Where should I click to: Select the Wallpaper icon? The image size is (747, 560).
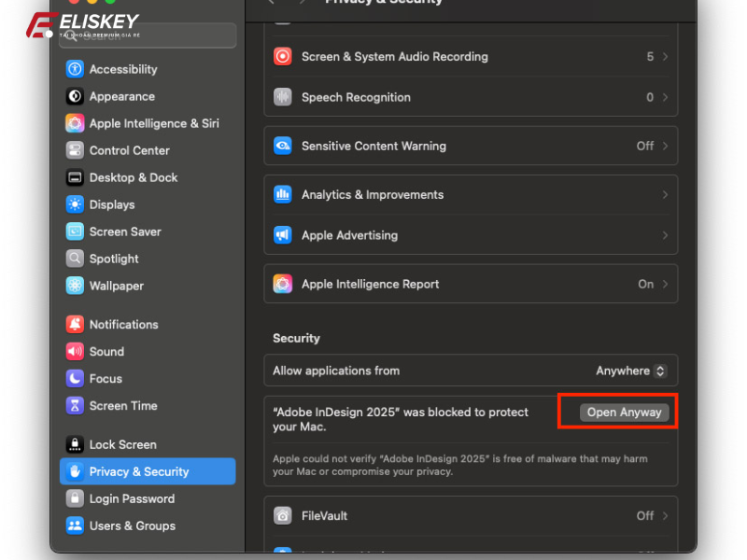(75, 286)
